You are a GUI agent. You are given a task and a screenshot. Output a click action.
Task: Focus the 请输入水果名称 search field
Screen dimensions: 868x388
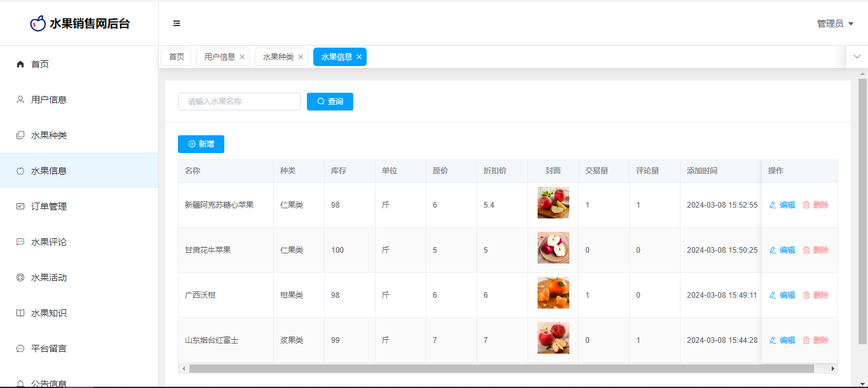pos(239,102)
